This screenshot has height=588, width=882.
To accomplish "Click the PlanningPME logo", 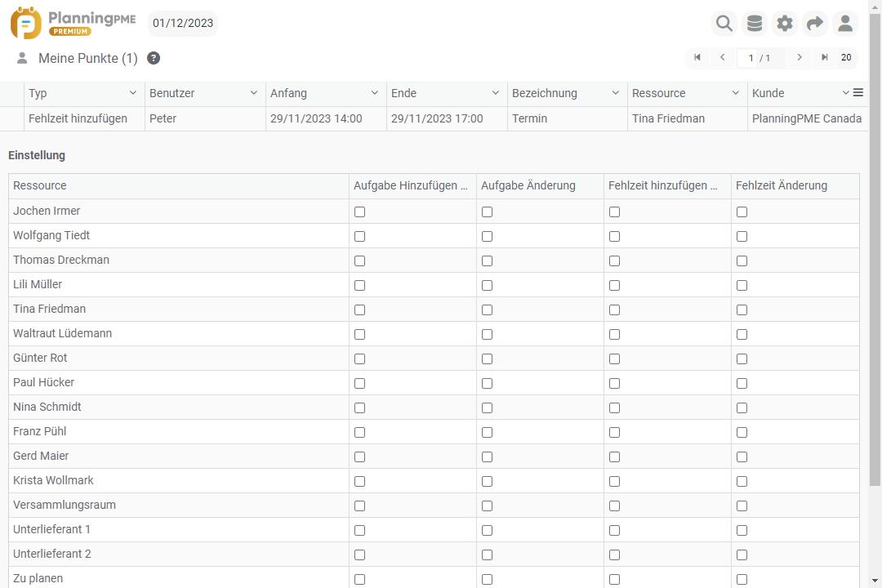I will [73, 23].
